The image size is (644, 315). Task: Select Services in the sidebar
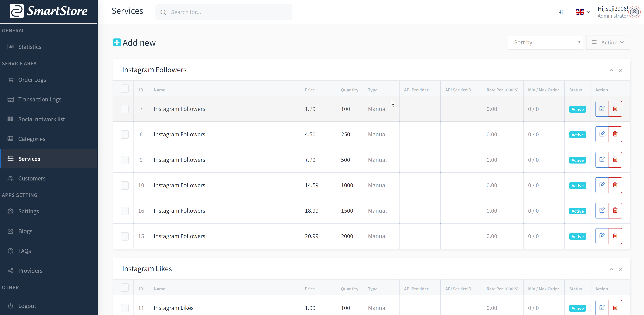click(49, 159)
